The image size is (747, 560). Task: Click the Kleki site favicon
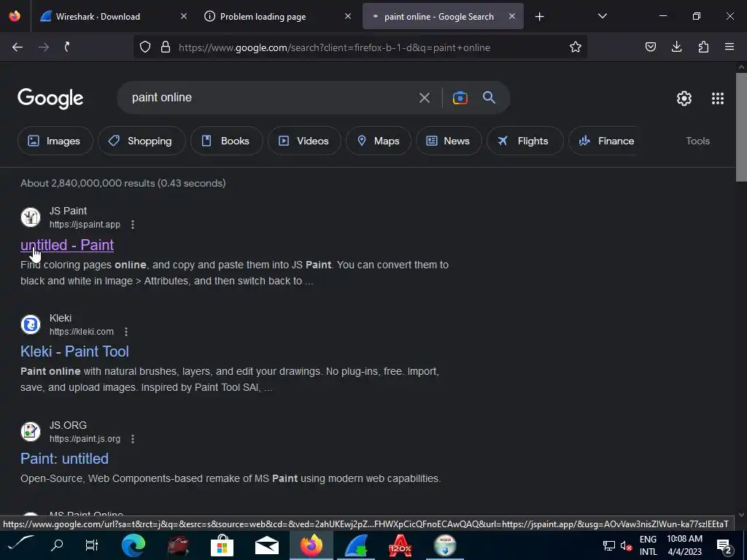pyautogui.click(x=31, y=324)
